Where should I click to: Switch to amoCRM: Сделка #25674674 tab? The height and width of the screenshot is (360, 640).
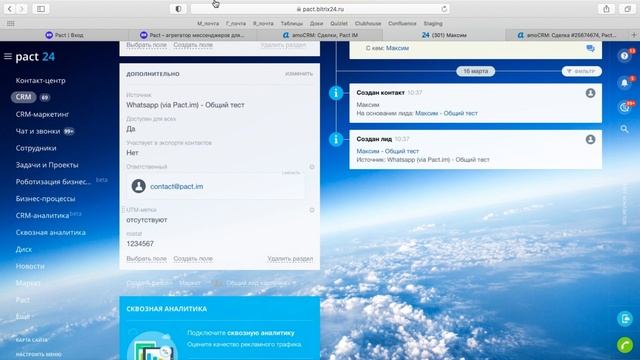click(567, 35)
